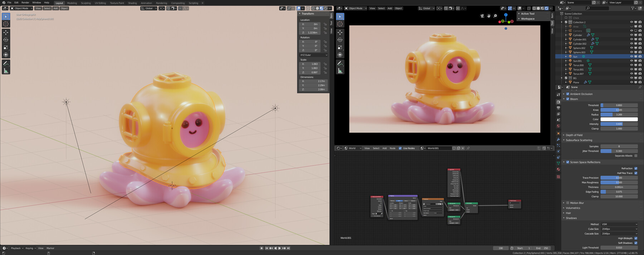Toggle viewport visibility of Sun.001
This screenshot has height=255, width=644.
pos(631,61)
